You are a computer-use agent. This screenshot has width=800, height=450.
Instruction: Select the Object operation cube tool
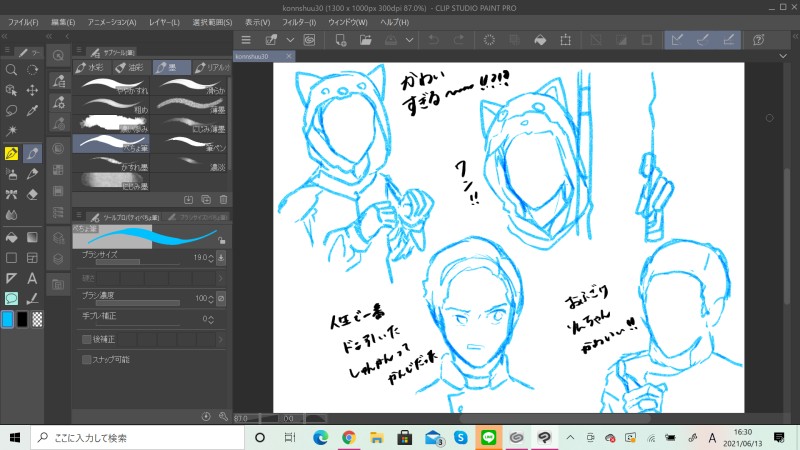click(11, 90)
